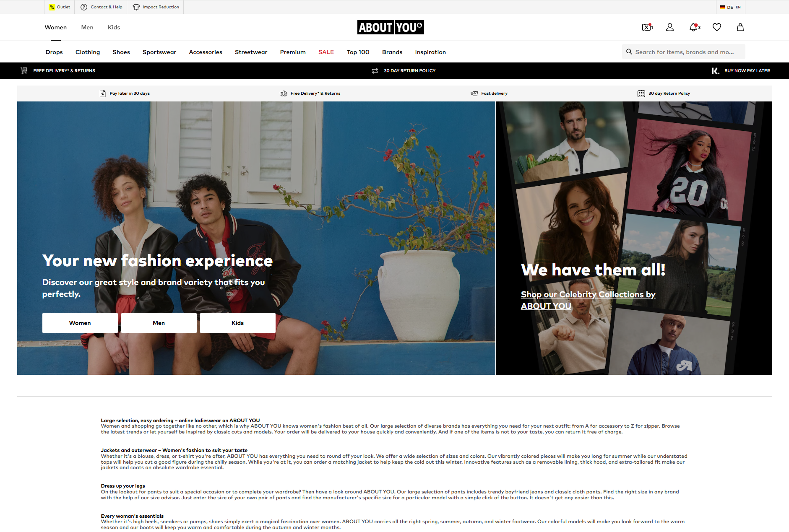
Task: Open the user account icon
Action: [670, 27]
